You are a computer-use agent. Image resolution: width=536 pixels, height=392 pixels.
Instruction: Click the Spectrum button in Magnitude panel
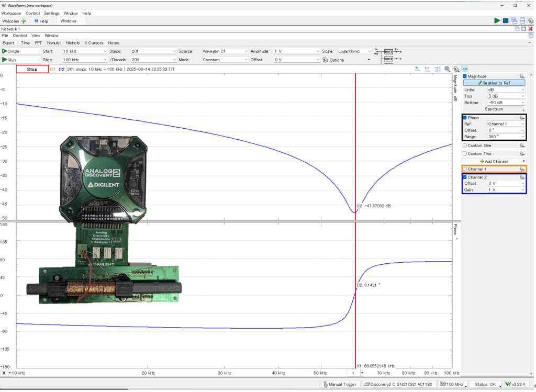pyautogui.click(x=494, y=109)
